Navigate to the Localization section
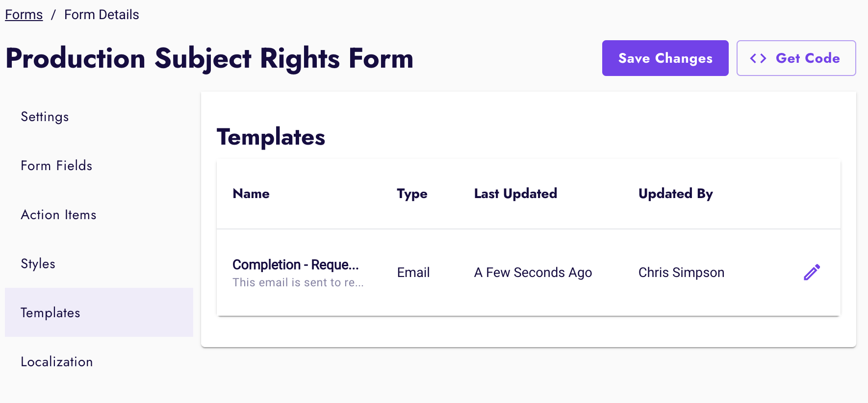Image resolution: width=868 pixels, height=403 pixels. (56, 362)
